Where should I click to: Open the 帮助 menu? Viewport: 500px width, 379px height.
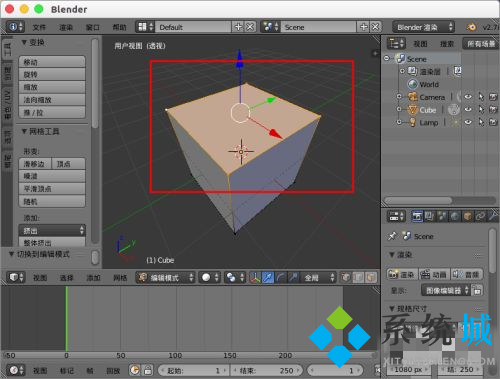(x=119, y=27)
